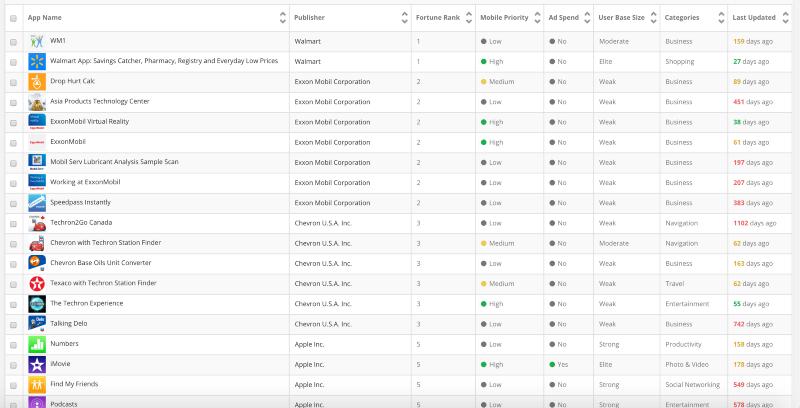Sort by Mobile Priority using its arrows
Image resolution: width=800 pixels, height=408 pixels.
coord(537,18)
